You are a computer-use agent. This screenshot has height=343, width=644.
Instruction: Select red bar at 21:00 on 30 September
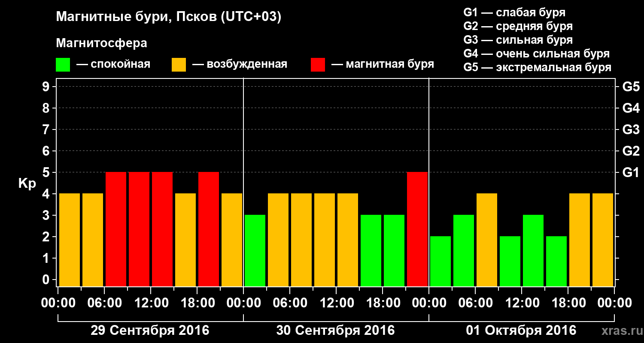[x=417, y=229]
